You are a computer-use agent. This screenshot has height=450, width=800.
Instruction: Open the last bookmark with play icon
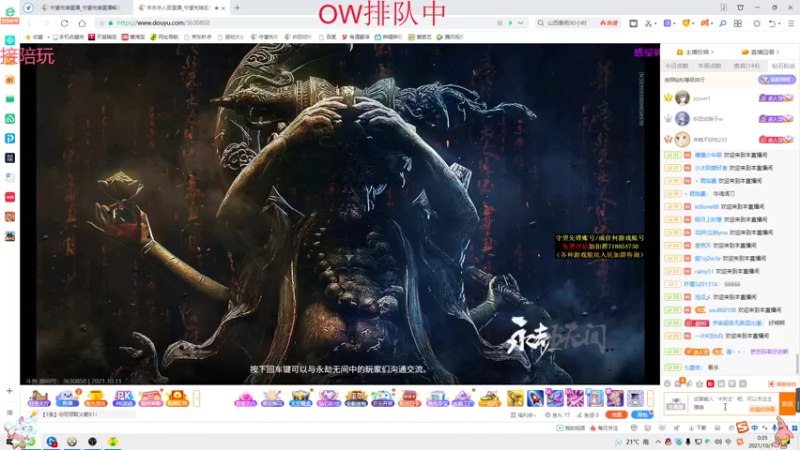coord(450,37)
